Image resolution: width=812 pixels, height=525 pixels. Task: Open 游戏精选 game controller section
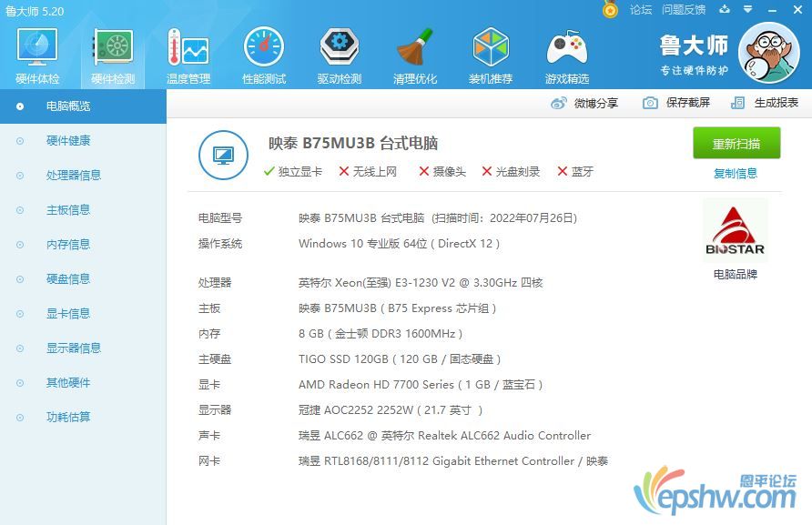click(x=567, y=56)
